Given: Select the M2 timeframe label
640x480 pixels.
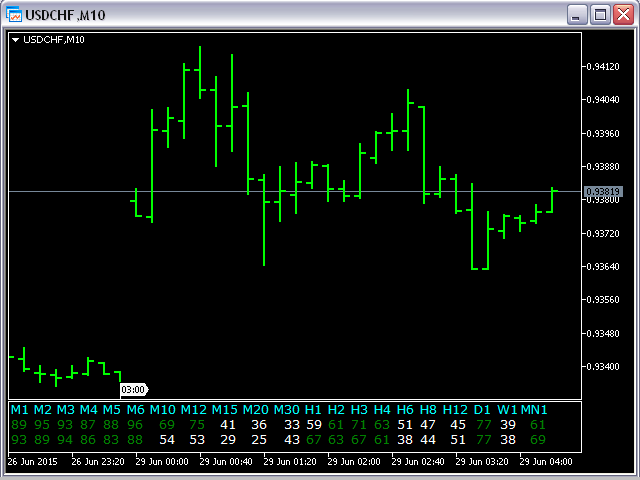Looking at the screenshot, I should [42, 409].
